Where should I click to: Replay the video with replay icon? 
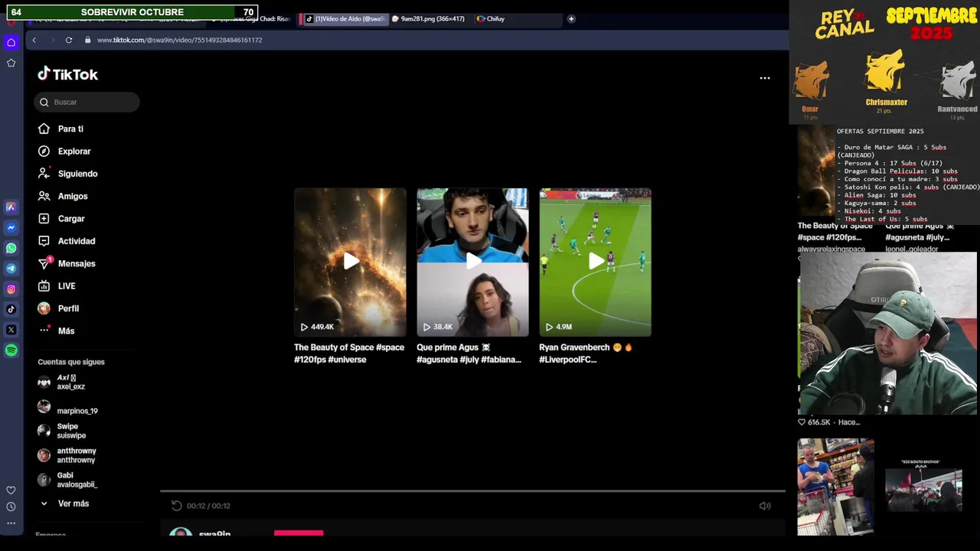[177, 506]
